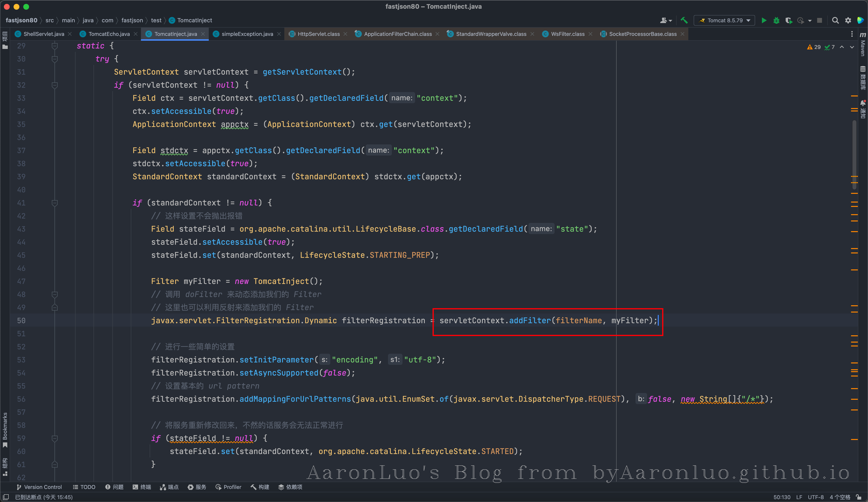Viewport: 868px width, 502px height.
Task: Collapse the if stateField block at line 59
Action: 54,439
